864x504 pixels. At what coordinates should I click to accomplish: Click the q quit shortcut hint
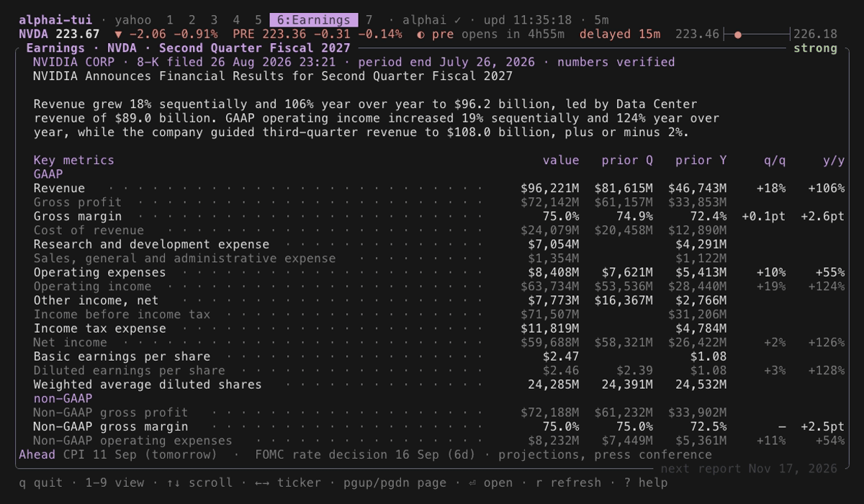41,482
